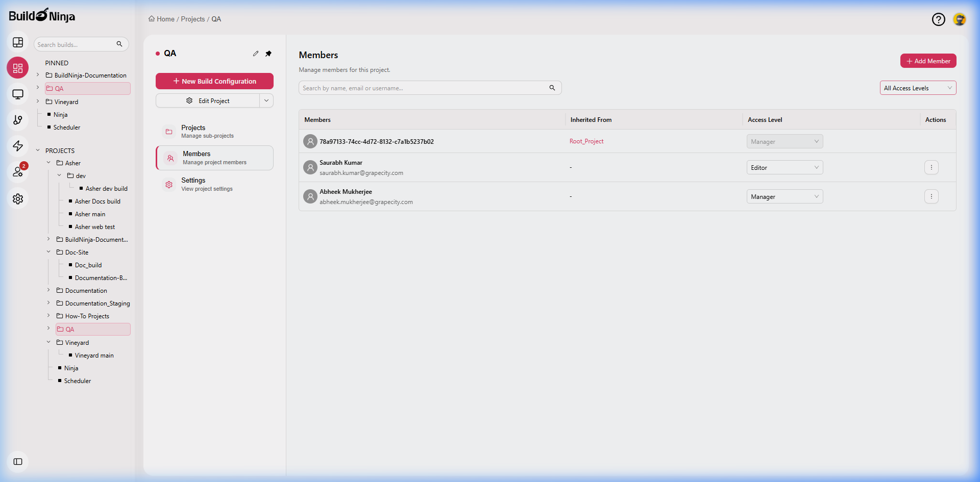Open the help question mark icon

pos(939,19)
